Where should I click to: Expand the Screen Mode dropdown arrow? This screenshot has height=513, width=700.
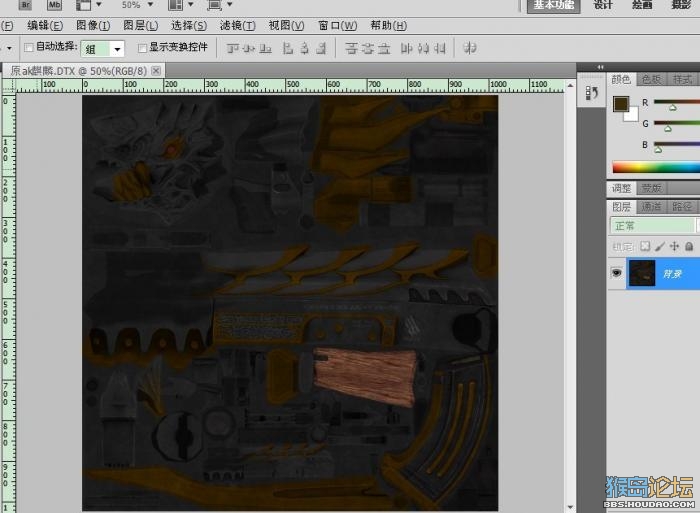pyautogui.click(x=230, y=4)
